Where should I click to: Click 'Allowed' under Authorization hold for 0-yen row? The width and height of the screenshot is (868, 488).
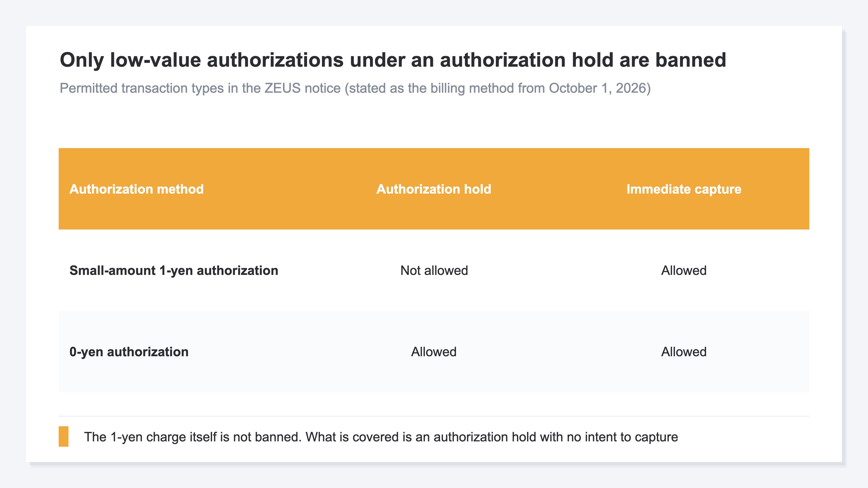point(434,352)
